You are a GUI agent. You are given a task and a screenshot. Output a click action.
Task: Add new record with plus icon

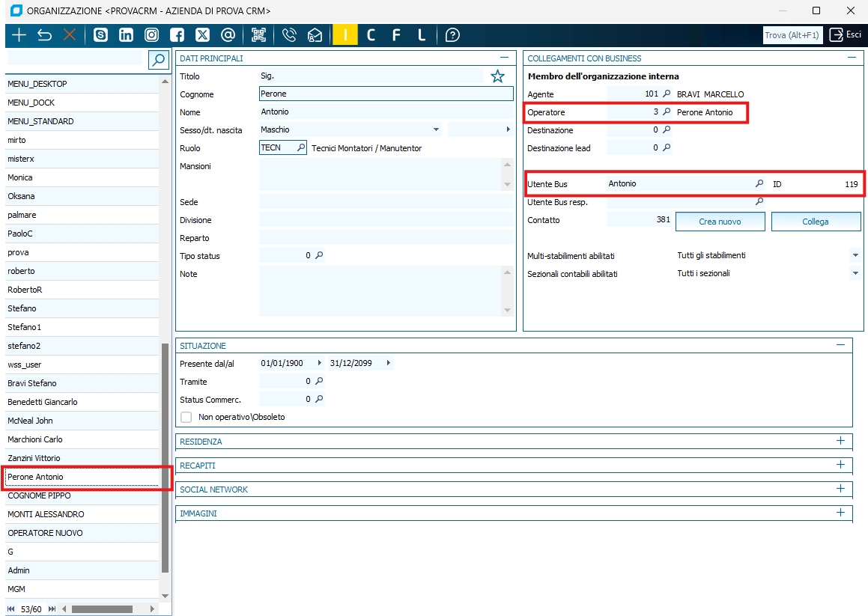(x=19, y=35)
